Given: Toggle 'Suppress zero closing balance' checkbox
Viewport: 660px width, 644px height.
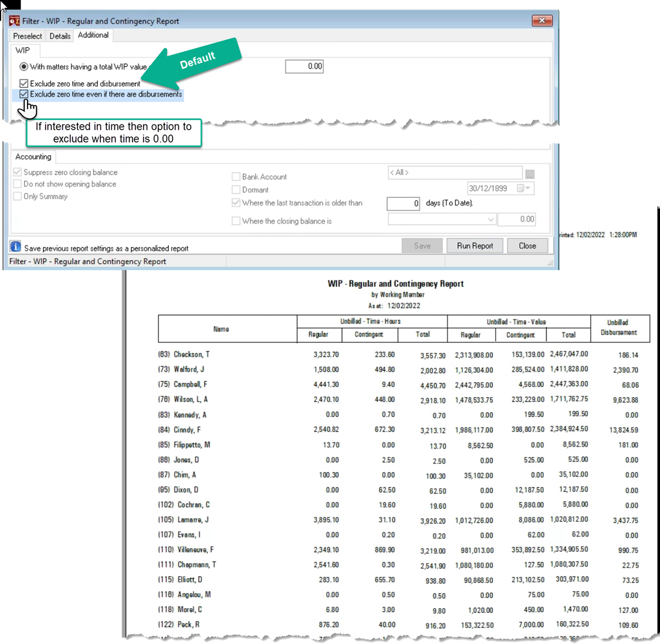Looking at the screenshot, I should [17, 172].
